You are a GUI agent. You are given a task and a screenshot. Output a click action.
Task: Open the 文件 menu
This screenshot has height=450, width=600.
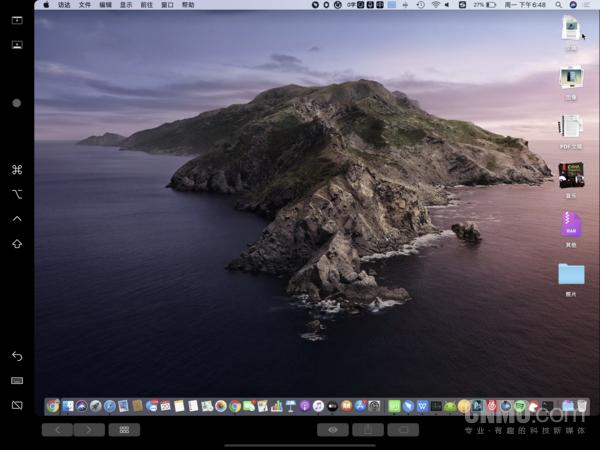85,5
